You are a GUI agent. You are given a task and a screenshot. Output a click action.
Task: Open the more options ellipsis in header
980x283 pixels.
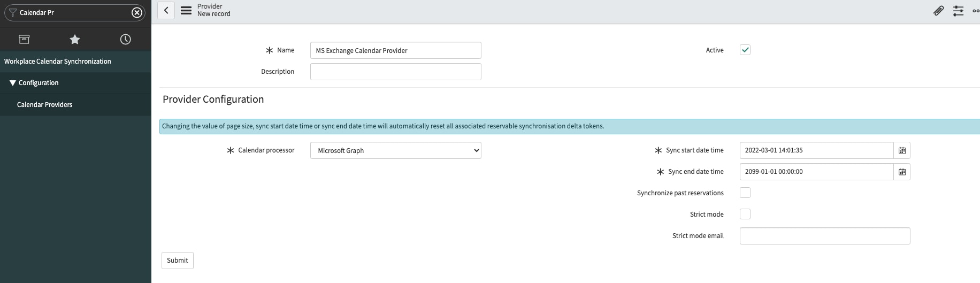976,11
